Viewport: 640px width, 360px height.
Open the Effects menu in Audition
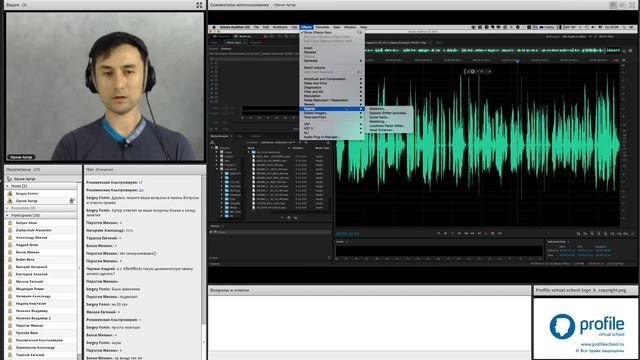tap(306, 27)
